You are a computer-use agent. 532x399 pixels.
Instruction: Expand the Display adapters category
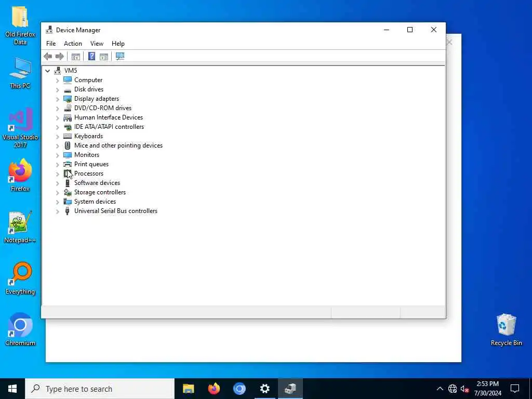pyautogui.click(x=57, y=99)
